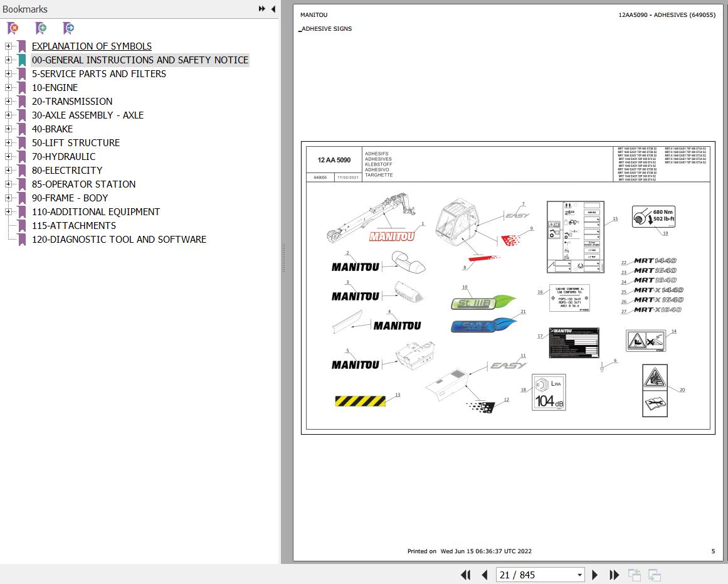
Task: Open EXPLANATION OF SYMBOLS bookmark
Action: [92, 46]
